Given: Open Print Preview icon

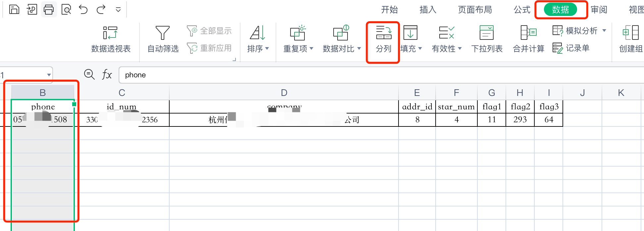Looking at the screenshot, I should pyautogui.click(x=66, y=9).
